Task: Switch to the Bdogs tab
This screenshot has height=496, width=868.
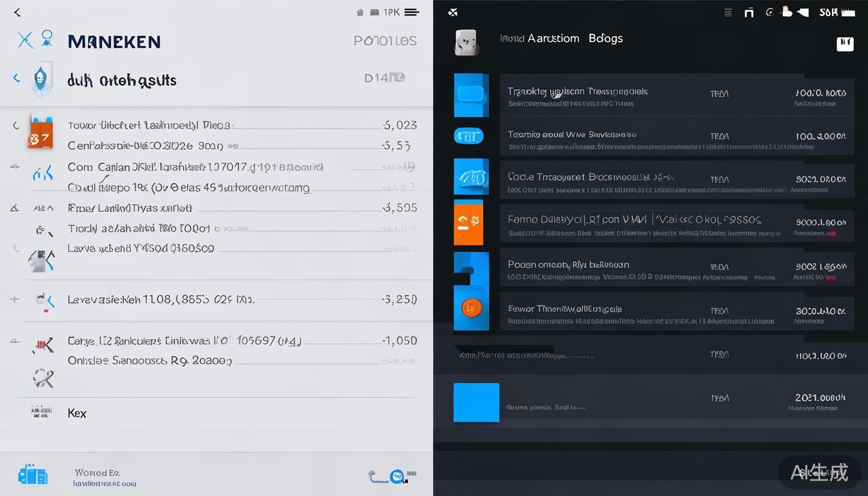Action: pyautogui.click(x=605, y=38)
